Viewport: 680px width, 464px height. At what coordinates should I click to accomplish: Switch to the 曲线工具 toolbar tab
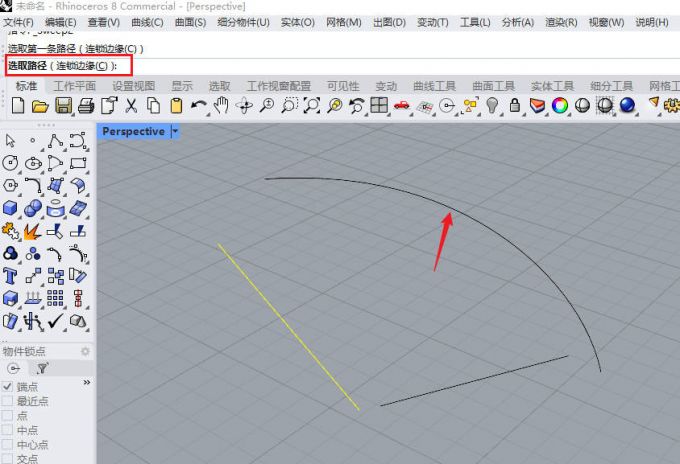tap(435, 86)
